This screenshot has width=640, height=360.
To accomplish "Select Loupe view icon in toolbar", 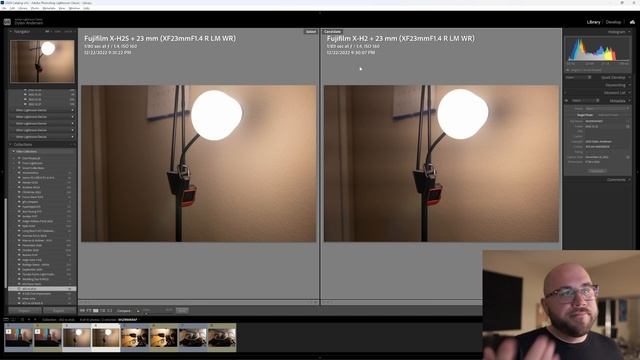I will click(89, 311).
